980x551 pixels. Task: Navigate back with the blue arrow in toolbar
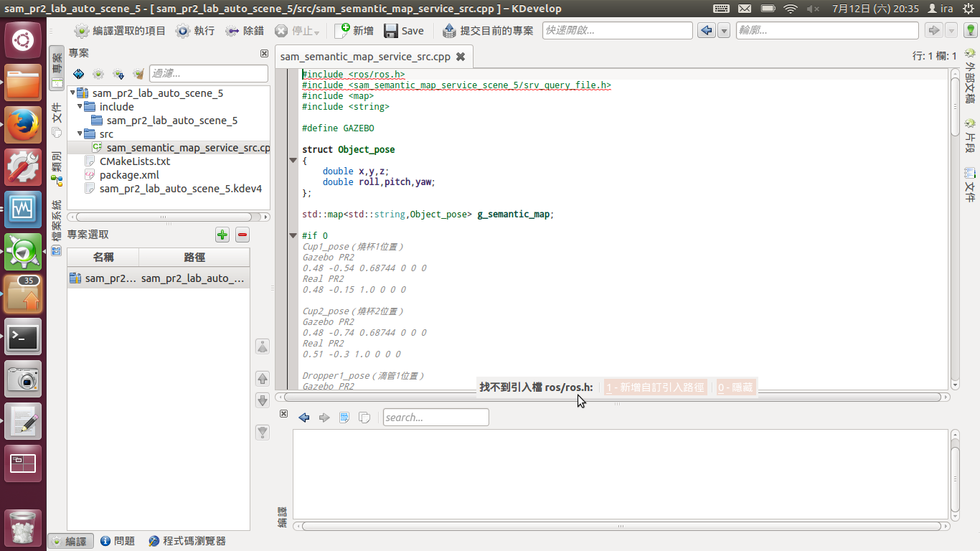[x=707, y=31]
